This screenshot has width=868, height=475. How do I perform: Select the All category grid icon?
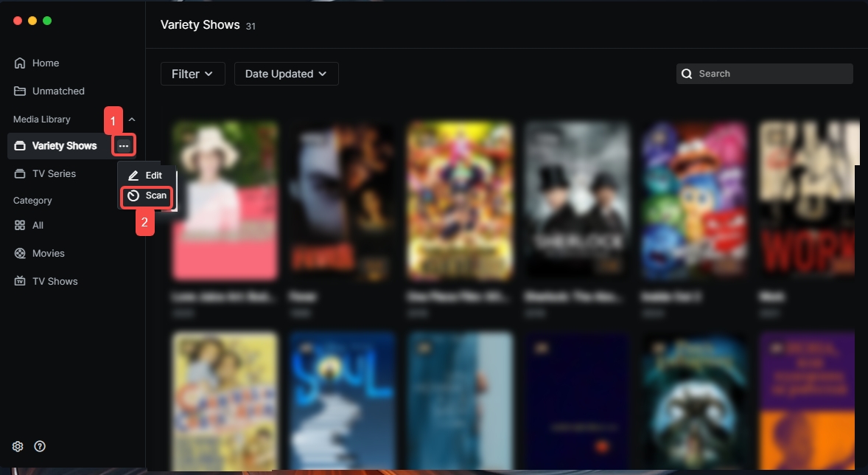[20, 226]
